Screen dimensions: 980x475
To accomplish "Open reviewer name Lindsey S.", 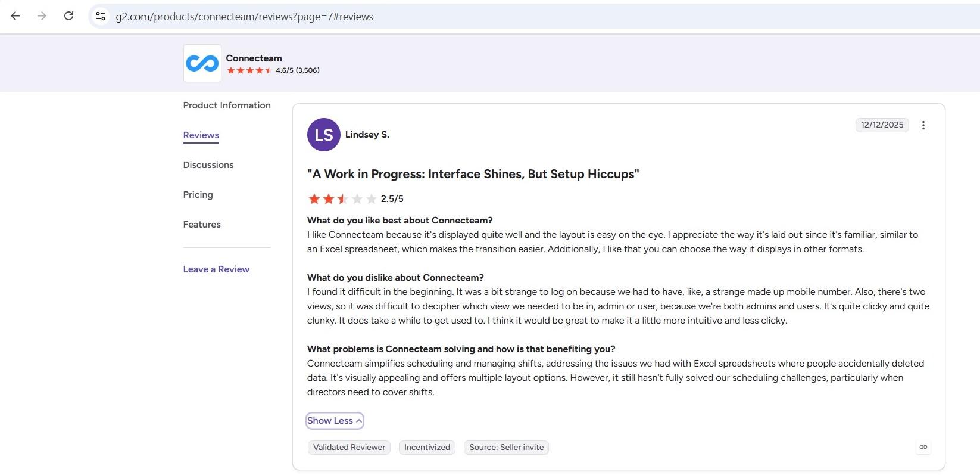I will [367, 135].
